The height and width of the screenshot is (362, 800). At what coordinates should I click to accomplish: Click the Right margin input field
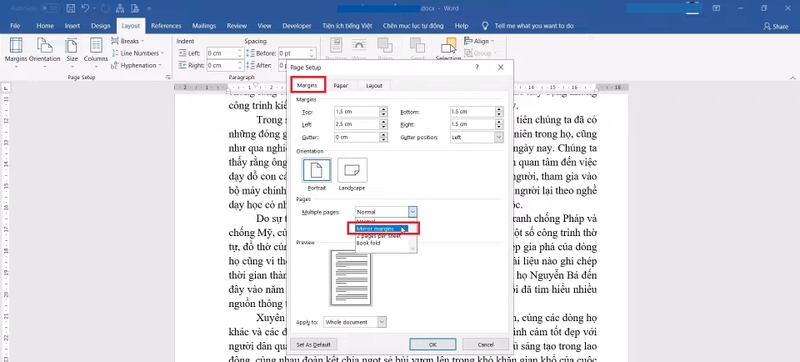coord(472,124)
